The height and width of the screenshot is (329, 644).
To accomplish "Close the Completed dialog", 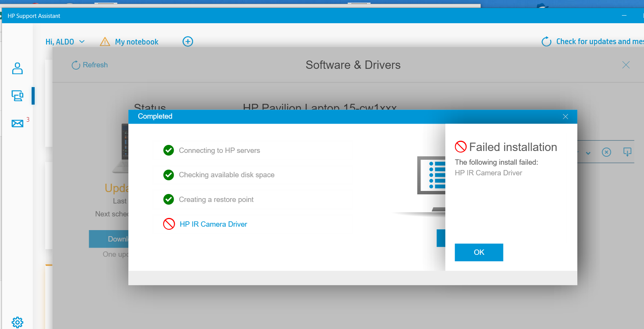I will [566, 117].
